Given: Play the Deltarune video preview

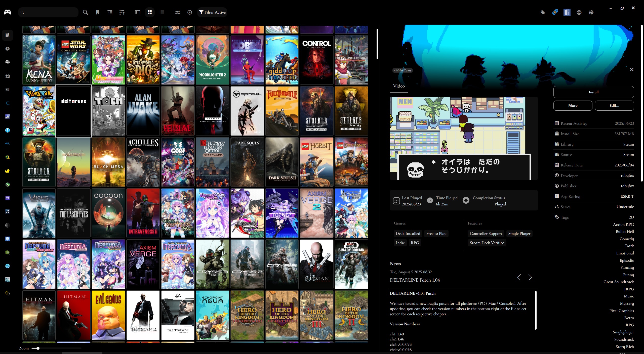Looking at the screenshot, I should coord(464,138).
